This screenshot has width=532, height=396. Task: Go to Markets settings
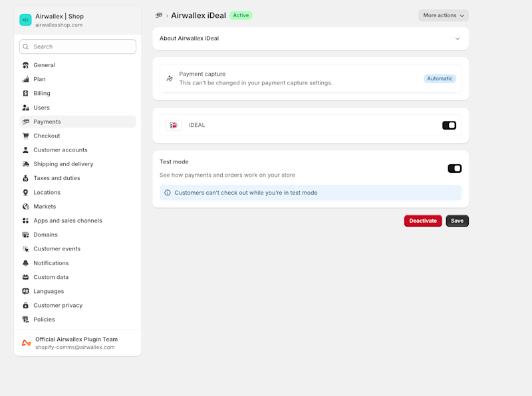tap(78, 207)
